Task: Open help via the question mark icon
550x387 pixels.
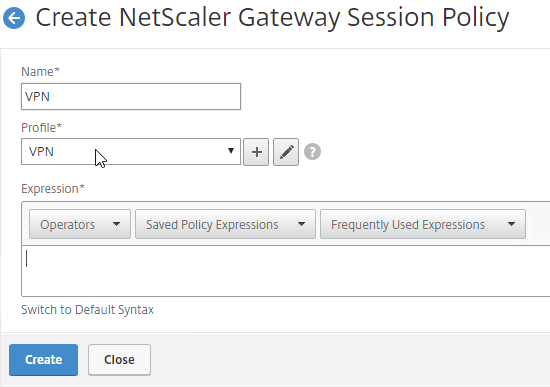Action: (x=312, y=152)
